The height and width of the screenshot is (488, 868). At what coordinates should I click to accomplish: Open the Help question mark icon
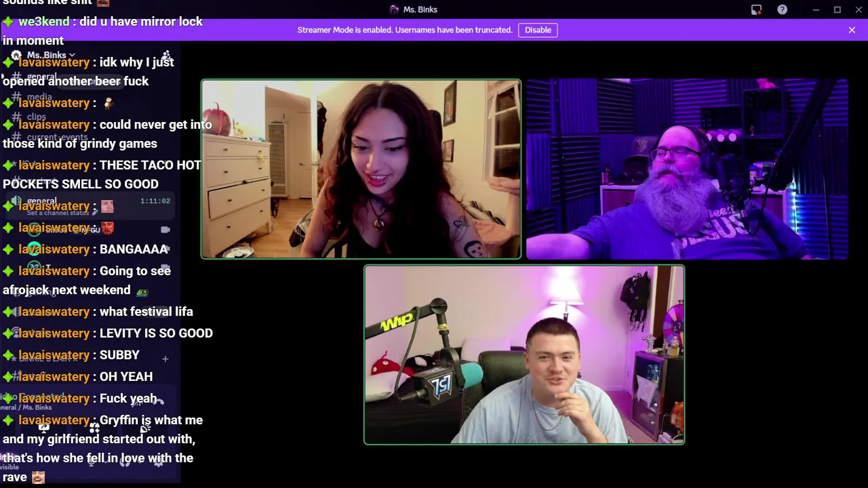782,9
